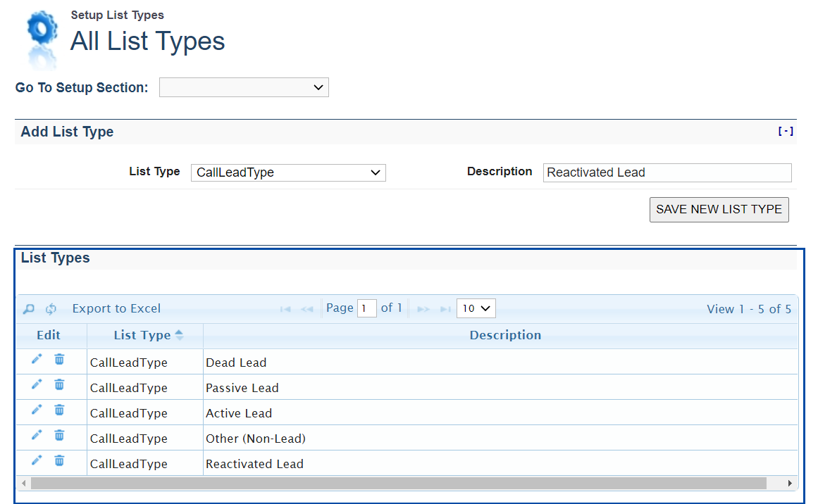Image resolution: width=818 pixels, height=504 pixels.
Task: Open the grid search magnifier icon
Action: pyautogui.click(x=29, y=309)
